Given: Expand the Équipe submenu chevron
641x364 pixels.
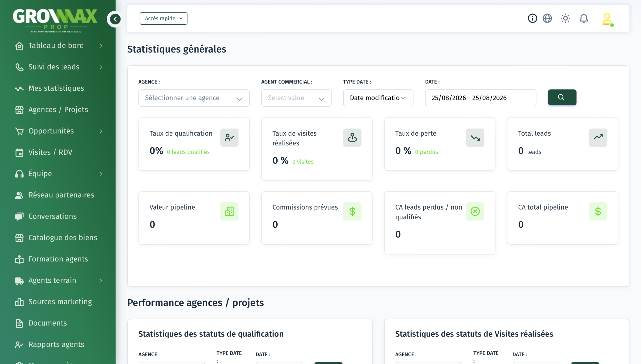Looking at the screenshot, I should coord(101,174).
